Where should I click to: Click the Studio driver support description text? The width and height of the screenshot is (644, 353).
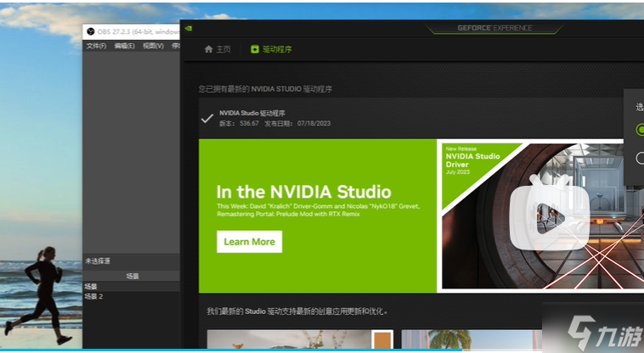click(x=297, y=311)
